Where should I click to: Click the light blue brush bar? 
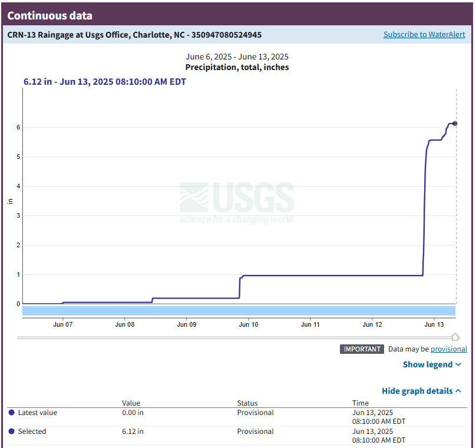[239, 311]
